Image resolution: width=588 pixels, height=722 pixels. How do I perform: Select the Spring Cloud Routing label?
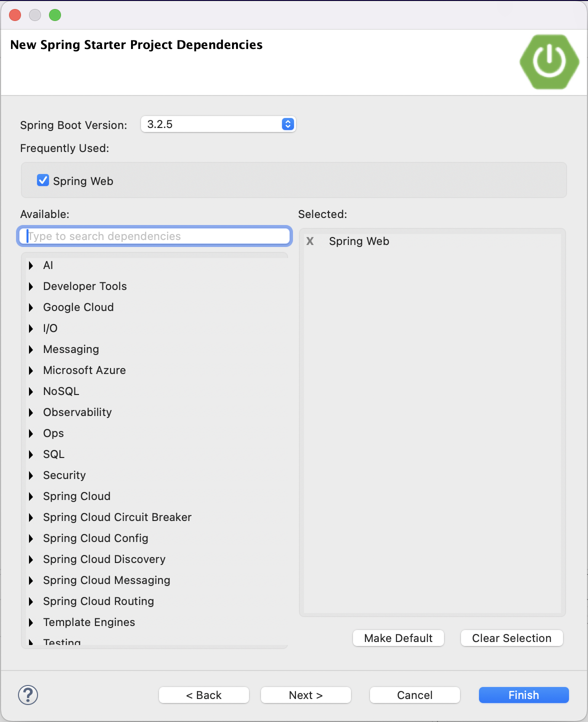98,601
